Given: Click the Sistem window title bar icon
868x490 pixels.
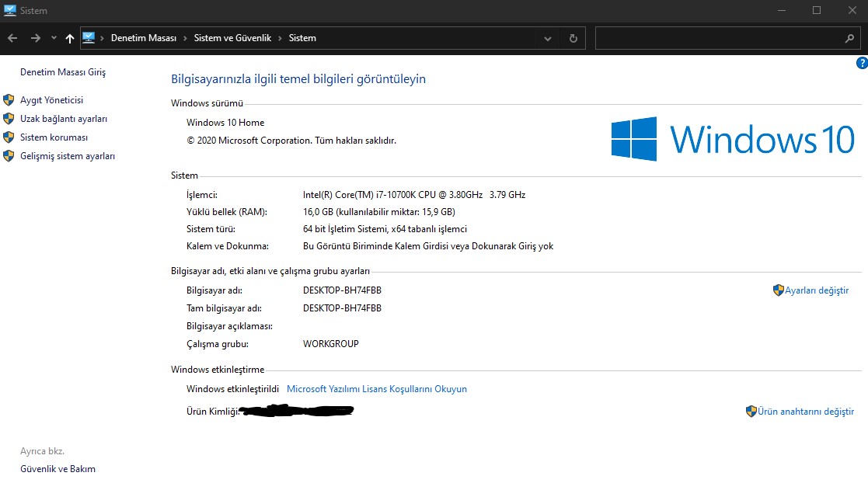Looking at the screenshot, I should (10, 10).
